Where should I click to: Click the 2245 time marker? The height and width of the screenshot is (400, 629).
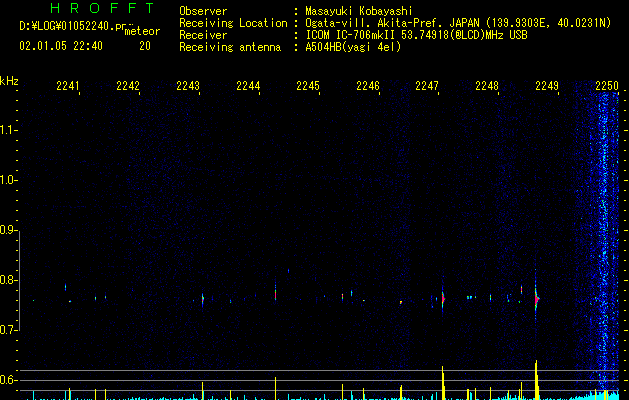point(308,86)
